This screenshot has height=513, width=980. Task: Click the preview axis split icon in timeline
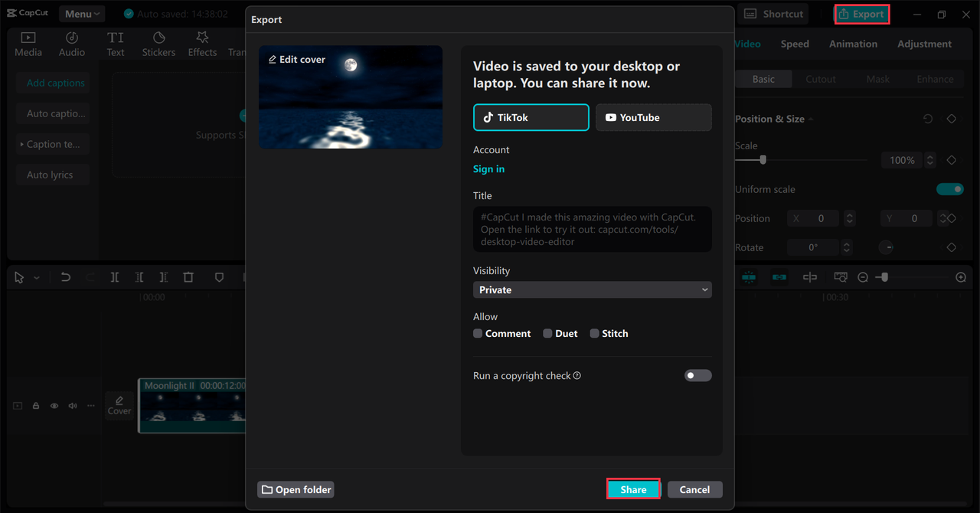coord(810,277)
